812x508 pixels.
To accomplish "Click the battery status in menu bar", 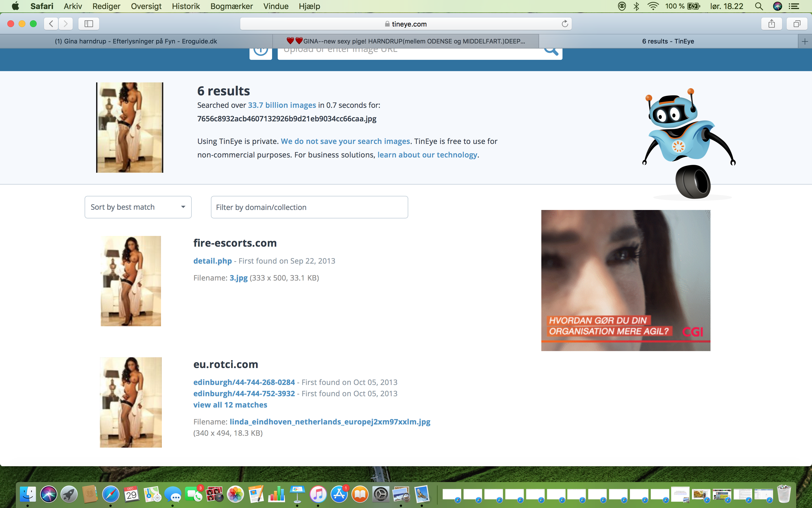I will 683,6.
